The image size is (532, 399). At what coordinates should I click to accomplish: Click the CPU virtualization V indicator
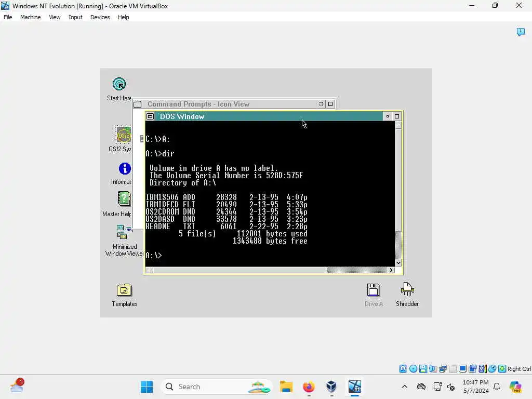483,369
